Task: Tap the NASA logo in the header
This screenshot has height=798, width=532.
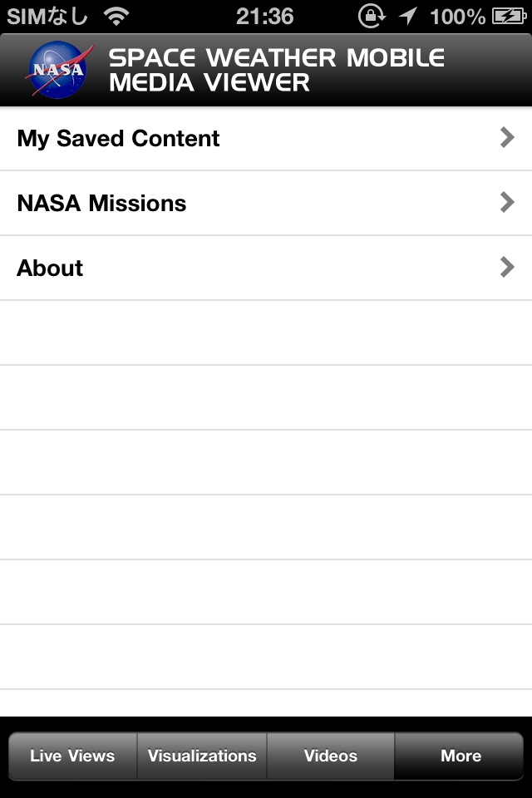Action: coord(59,70)
